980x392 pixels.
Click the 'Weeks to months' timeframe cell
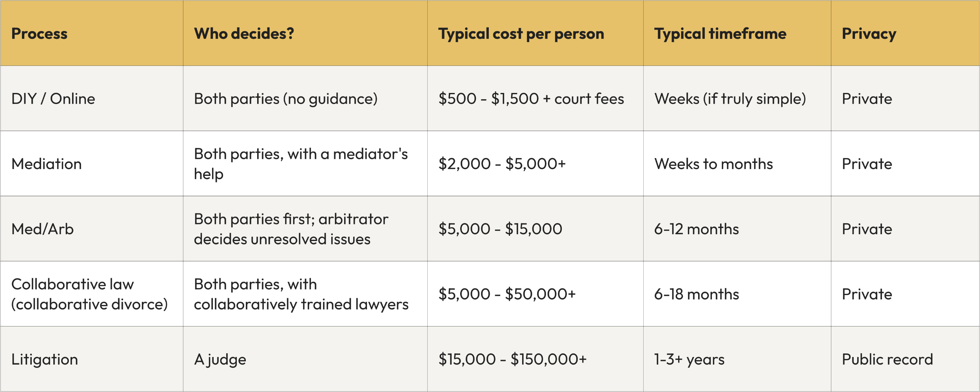(713, 164)
